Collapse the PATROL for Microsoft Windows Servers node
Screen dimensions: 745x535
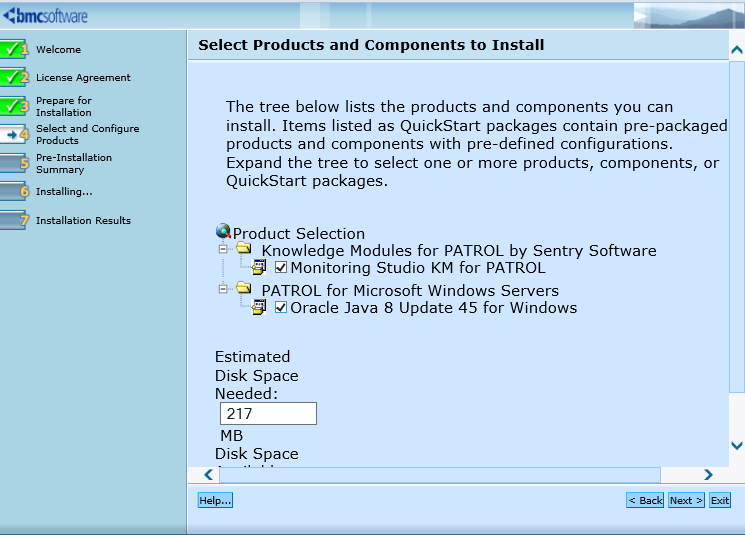pyautogui.click(x=223, y=288)
